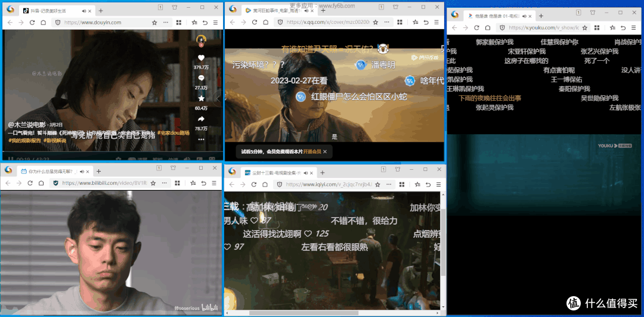
Task: Click the iqiyi.com address field
Action: point(327,185)
